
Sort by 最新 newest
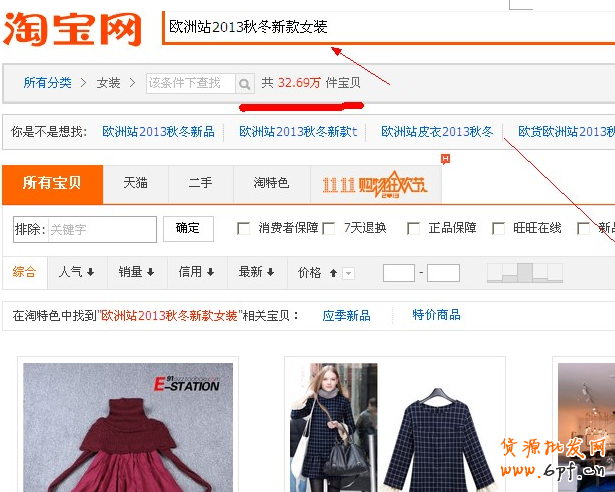point(256,272)
